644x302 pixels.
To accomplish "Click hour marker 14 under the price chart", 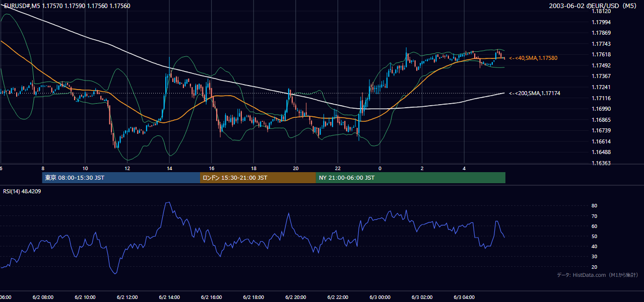I will tap(169, 168).
